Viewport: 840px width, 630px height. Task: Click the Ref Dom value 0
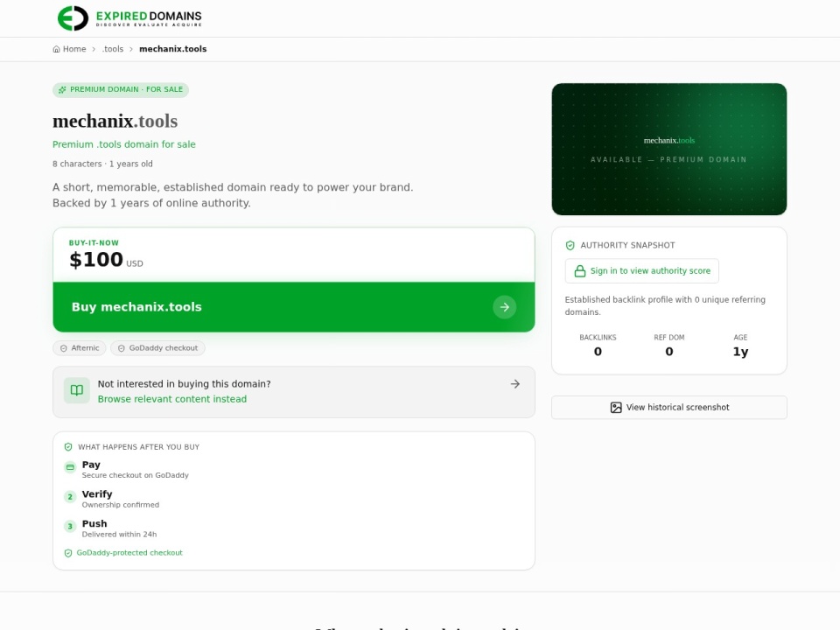click(669, 352)
